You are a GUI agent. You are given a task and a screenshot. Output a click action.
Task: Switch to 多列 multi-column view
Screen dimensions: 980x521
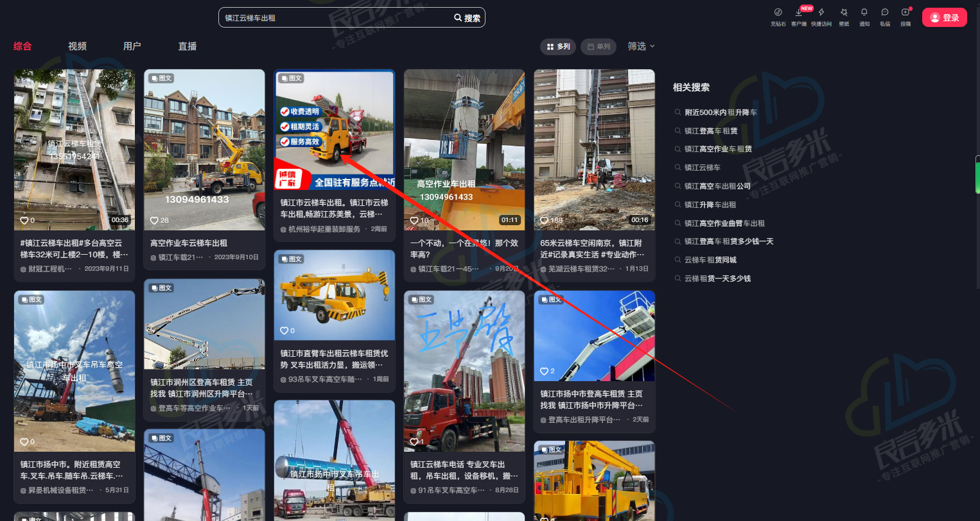coord(559,47)
